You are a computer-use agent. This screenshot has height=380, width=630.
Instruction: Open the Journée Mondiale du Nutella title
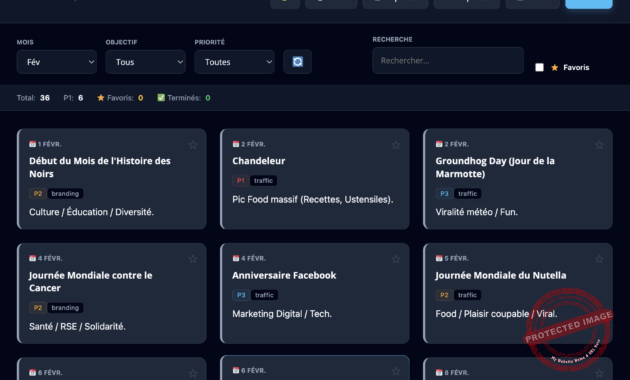[501, 276]
